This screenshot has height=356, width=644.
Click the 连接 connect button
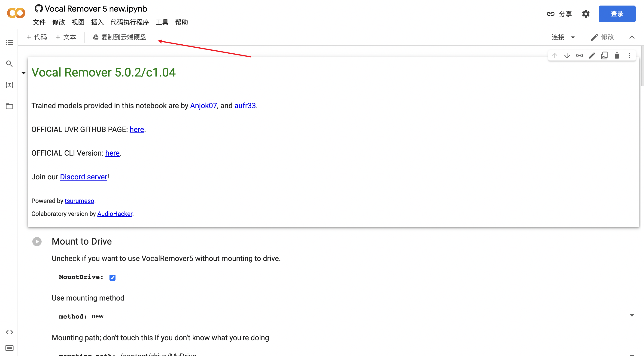click(x=558, y=37)
